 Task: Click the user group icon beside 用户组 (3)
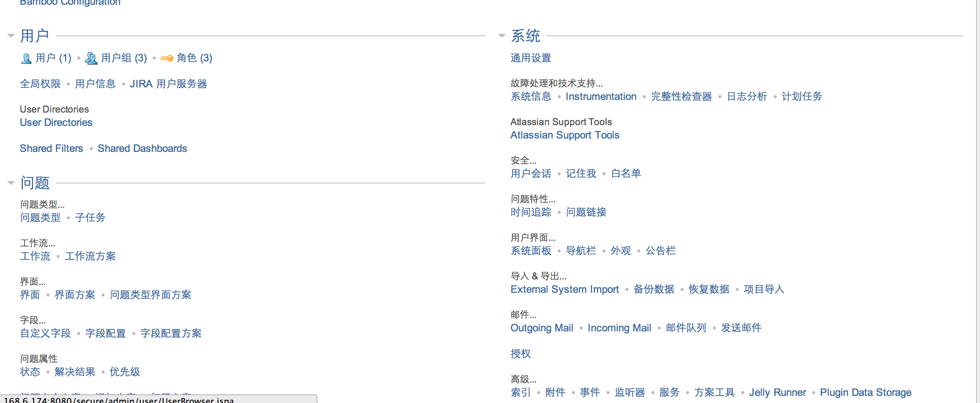91,58
